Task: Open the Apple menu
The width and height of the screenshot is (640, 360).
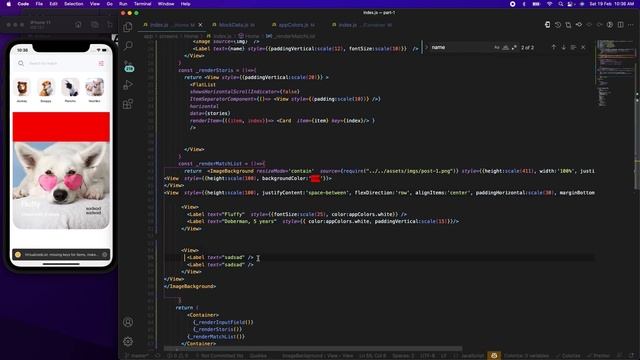Action: (9, 4)
